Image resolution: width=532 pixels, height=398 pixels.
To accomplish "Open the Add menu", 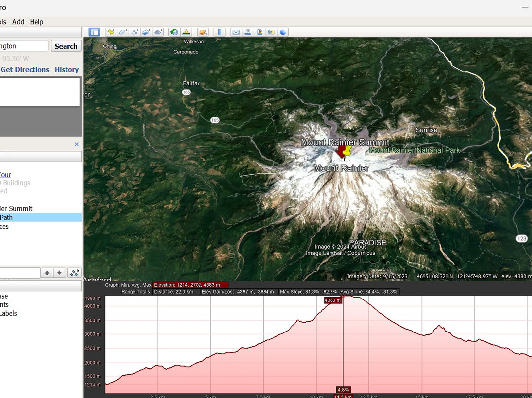I will click(18, 22).
